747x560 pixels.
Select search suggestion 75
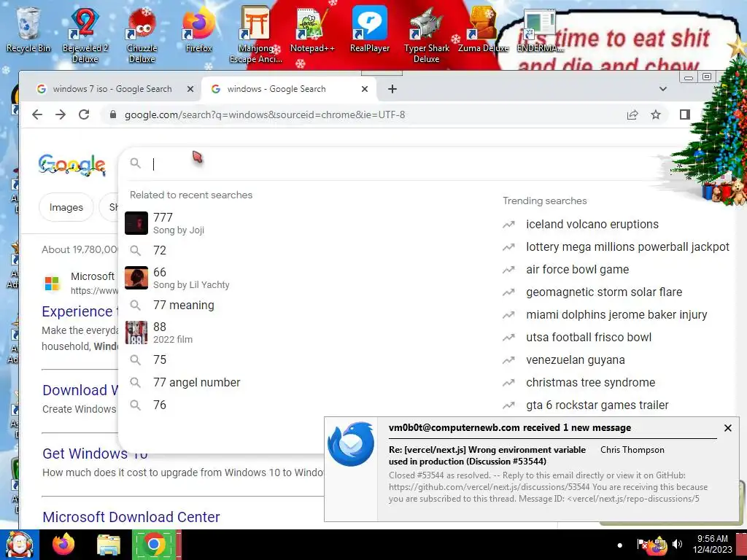[x=305, y=359]
